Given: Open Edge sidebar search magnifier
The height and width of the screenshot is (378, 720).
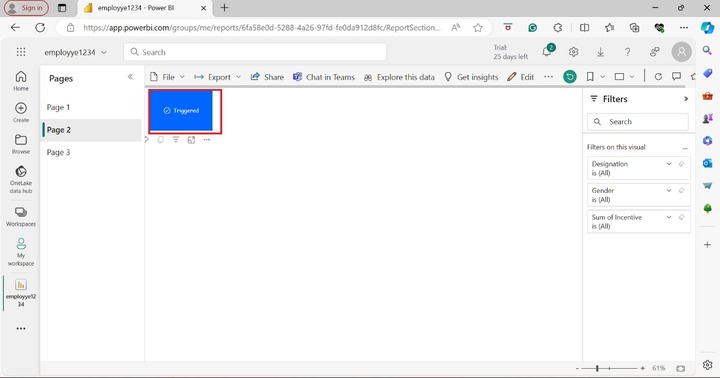Looking at the screenshot, I should [x=707, y=50].
